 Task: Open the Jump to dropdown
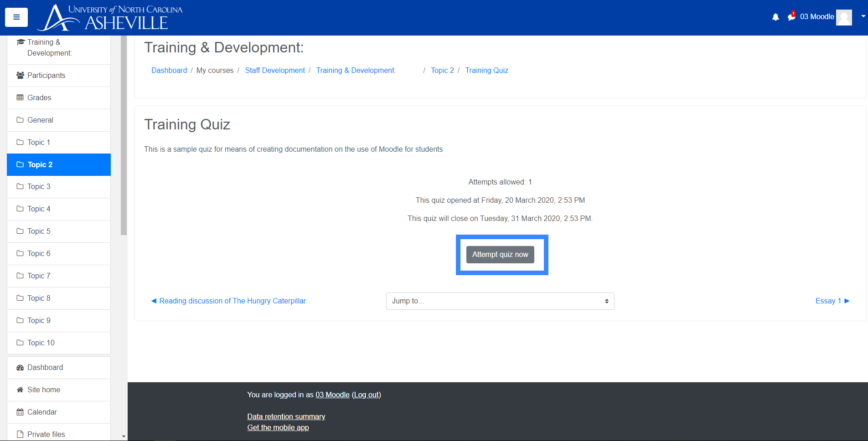pos(500,301)
